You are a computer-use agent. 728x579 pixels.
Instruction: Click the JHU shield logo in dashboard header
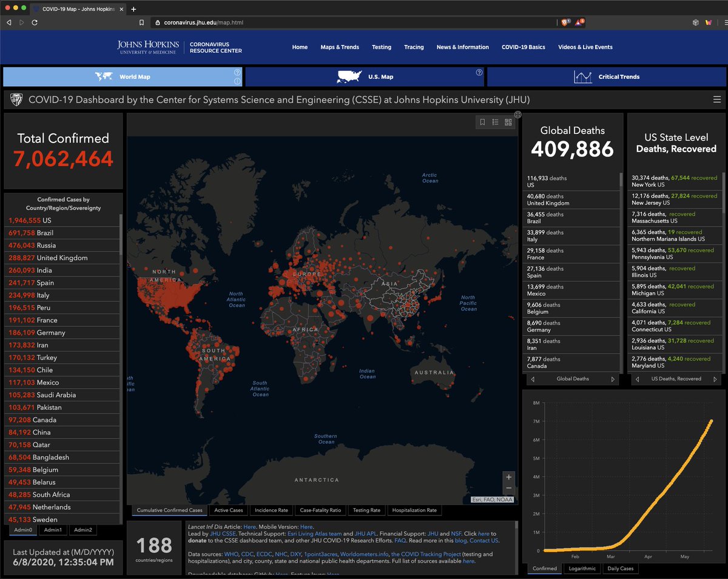click(x=16, y=99)
